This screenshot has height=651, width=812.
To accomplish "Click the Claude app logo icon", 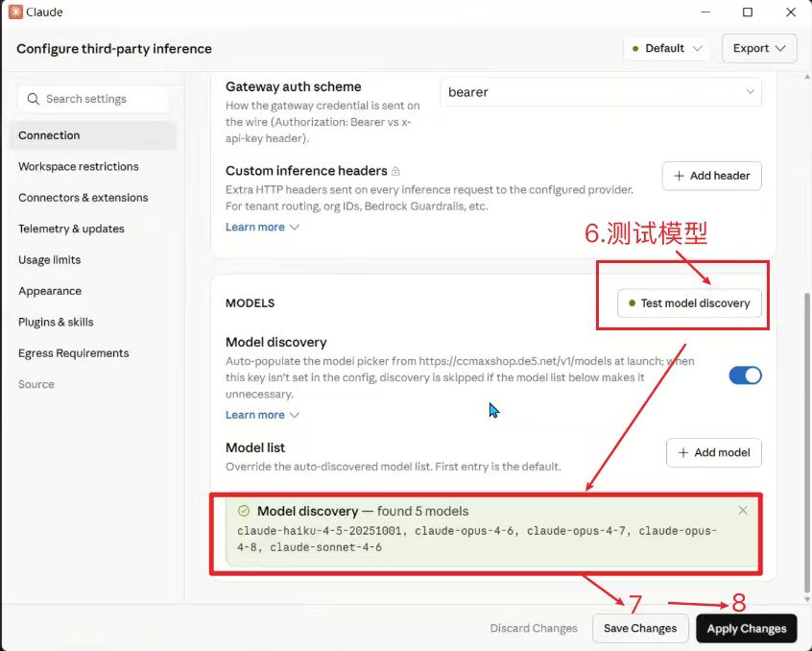I will click(x=15, y=12).
